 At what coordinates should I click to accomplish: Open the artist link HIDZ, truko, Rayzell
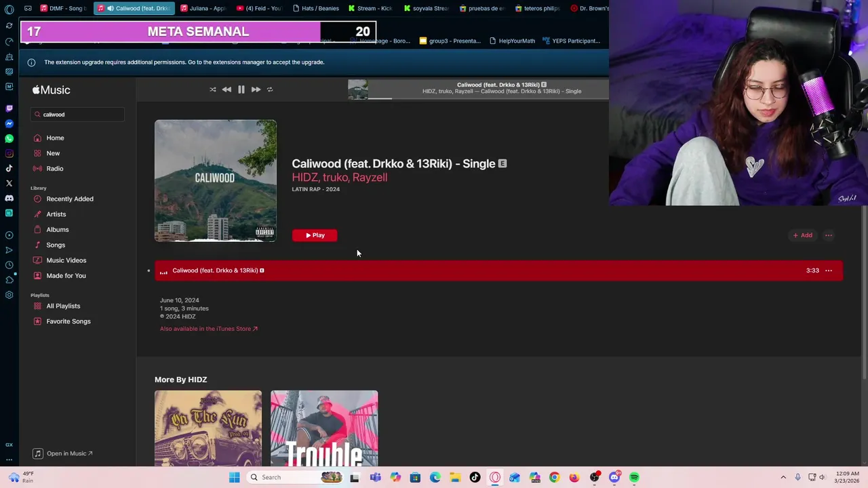click(x=340, y=178)
